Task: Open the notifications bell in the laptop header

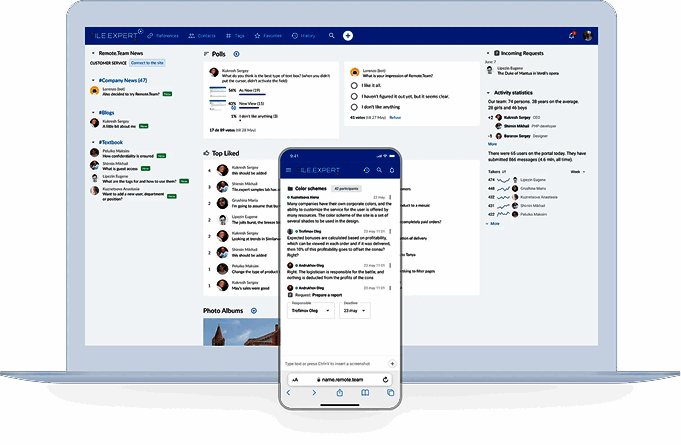Action: [572, 36]
